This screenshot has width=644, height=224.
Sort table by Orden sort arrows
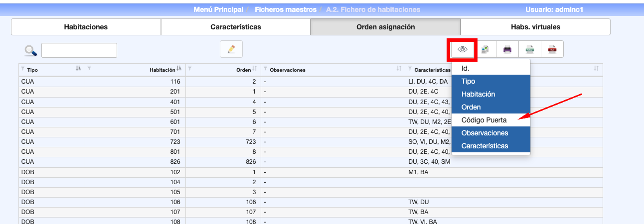[254, 69]
